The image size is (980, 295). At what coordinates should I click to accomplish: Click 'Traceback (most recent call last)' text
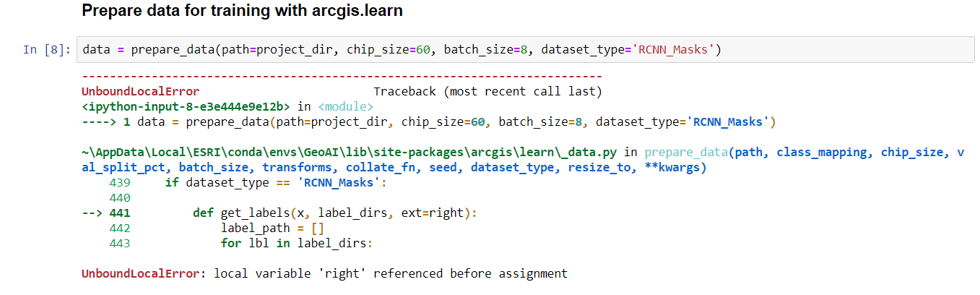[487, 92]
